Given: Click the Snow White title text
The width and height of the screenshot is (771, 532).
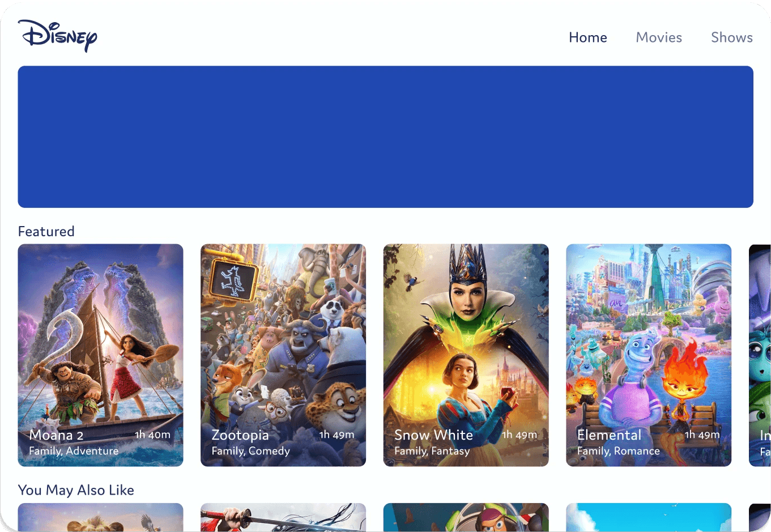Looking at the screenshot, I should [433, 435].
